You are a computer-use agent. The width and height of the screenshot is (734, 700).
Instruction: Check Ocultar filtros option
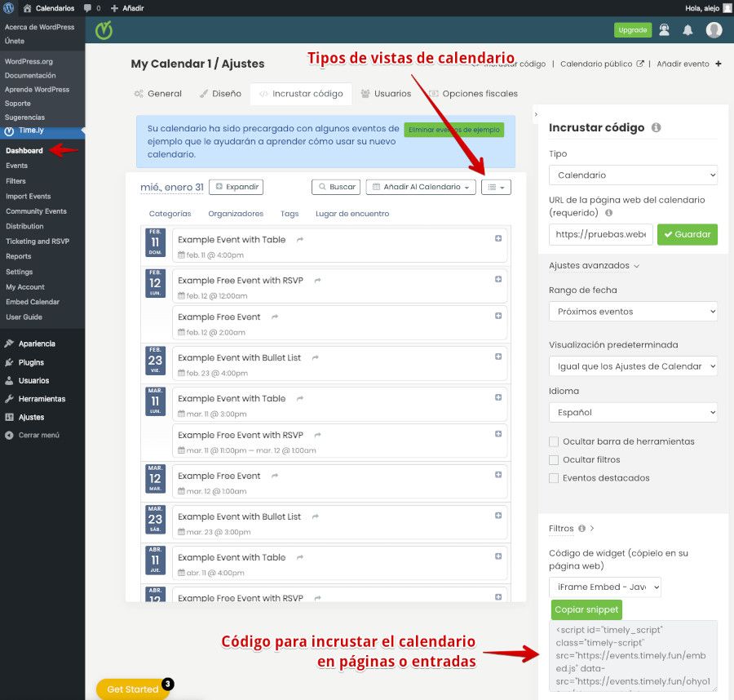[x=554, y=460]
